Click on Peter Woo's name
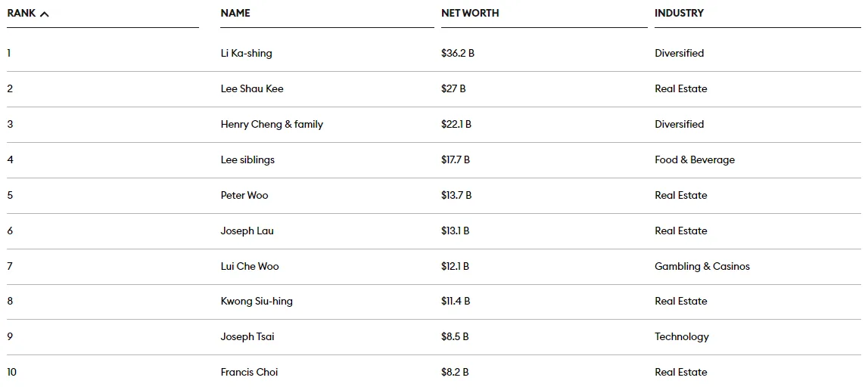Viewport: 868px width, 390px height. pos(244,195)
